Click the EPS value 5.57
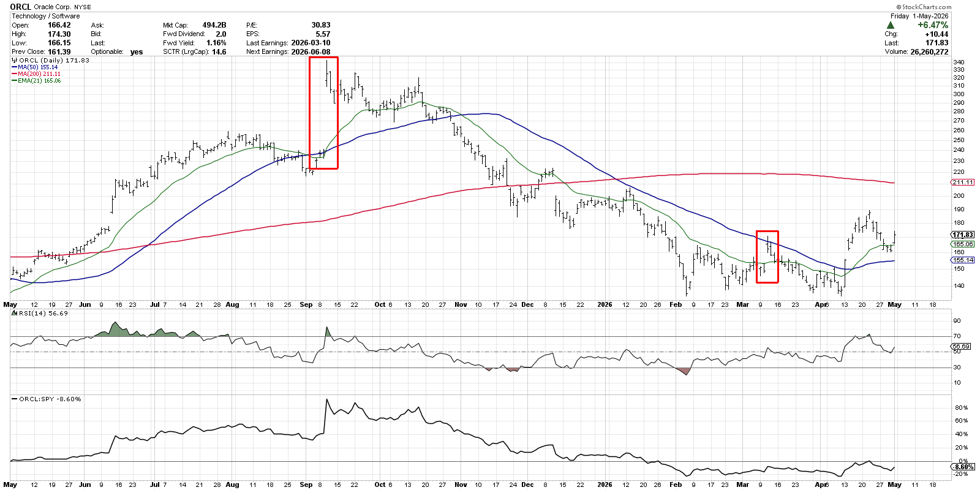Image resolution: width=980 pixels, height=490 pixels. (x=323, y=34)
